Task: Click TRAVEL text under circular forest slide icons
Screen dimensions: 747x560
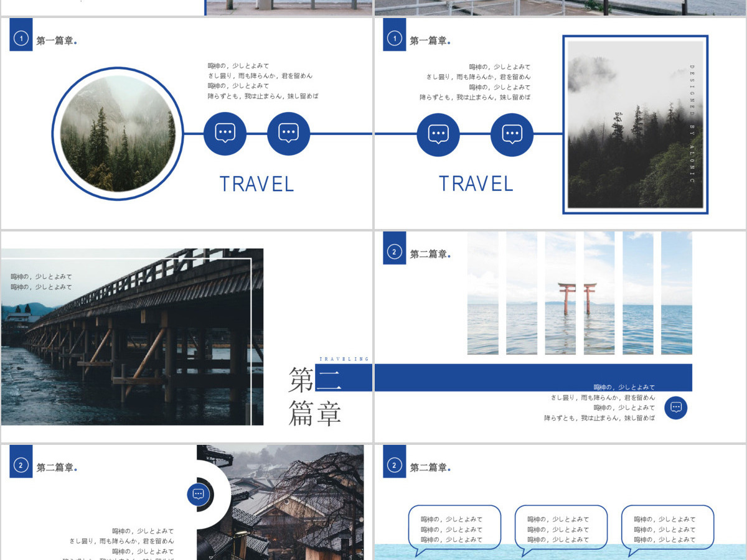Action: (256, 184)
